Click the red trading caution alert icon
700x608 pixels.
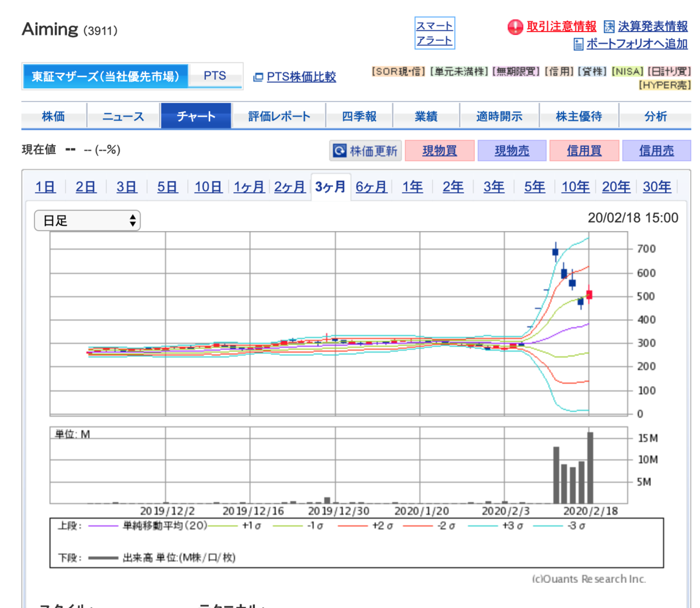coord(515,27)
